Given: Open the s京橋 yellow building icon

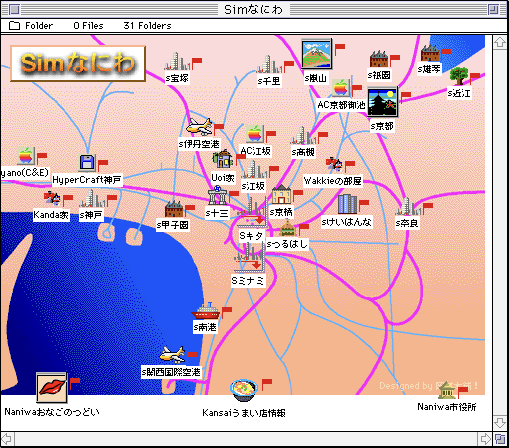Looking at the screenshot, I should (x=282, y=194).
